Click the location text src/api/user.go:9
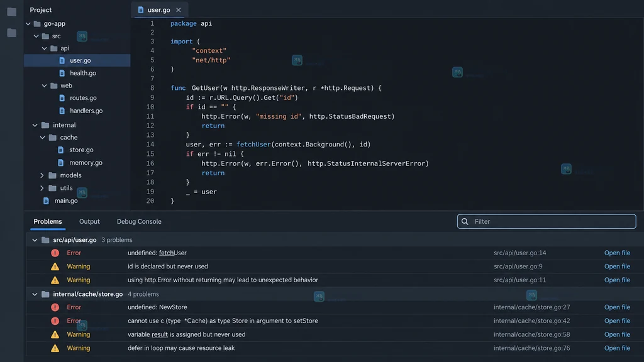Screen dimensions: 644x362 point(518,266)
